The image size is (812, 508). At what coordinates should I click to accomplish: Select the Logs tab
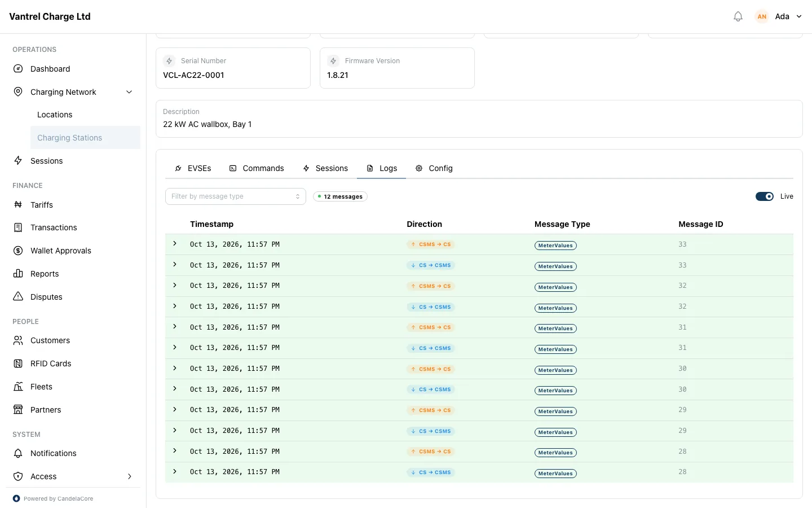382,168
